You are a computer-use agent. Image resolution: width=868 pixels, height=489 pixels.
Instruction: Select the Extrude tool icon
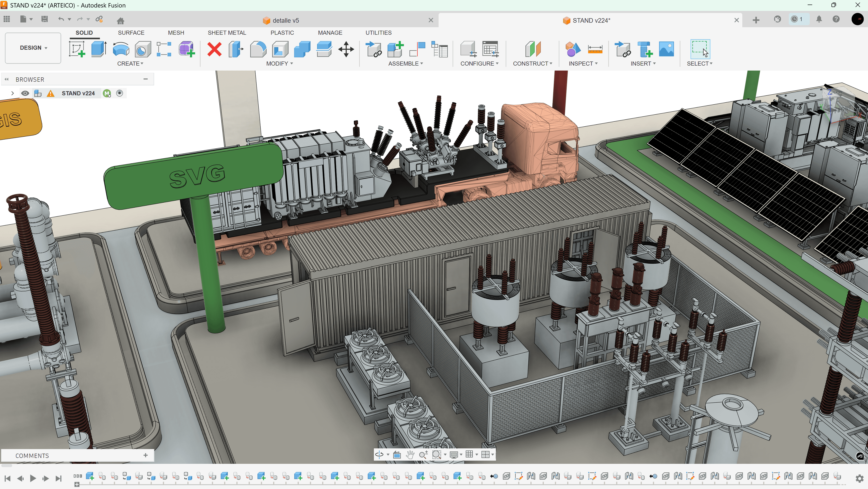pyautogui.click(x=99, y=49)
